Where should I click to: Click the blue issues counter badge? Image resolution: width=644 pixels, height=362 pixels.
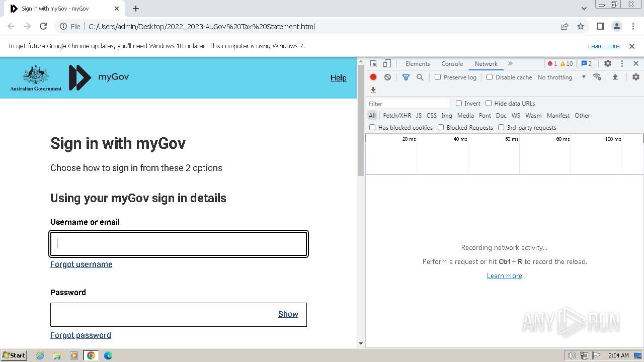click(586, 64)
